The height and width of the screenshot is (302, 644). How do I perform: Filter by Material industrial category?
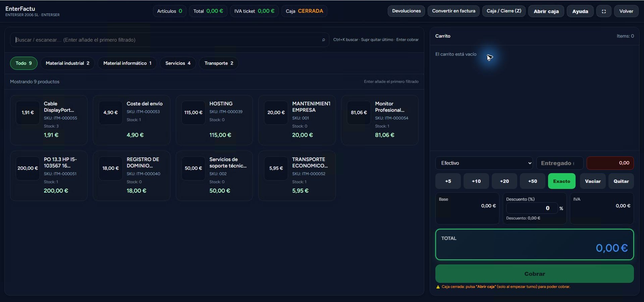tap(67, 63)
